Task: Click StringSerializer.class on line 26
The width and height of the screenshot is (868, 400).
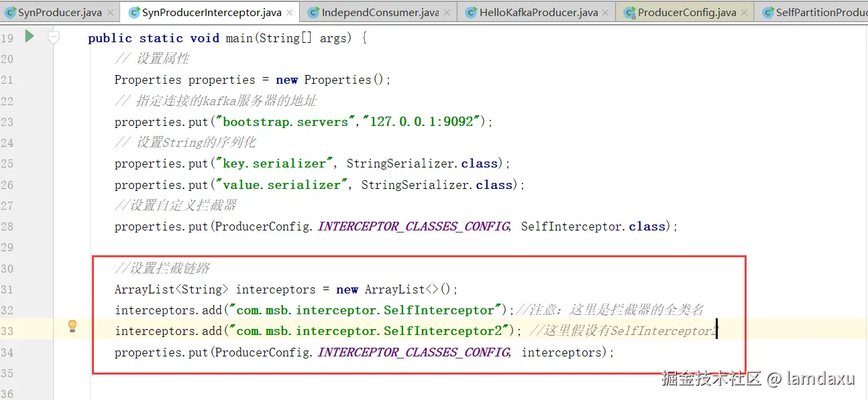Action: click(437, 185)
